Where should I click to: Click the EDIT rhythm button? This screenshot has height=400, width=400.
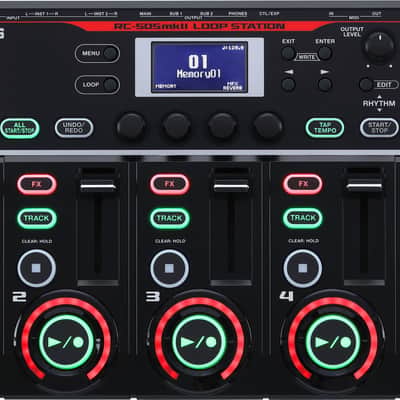tap(366, 84)
